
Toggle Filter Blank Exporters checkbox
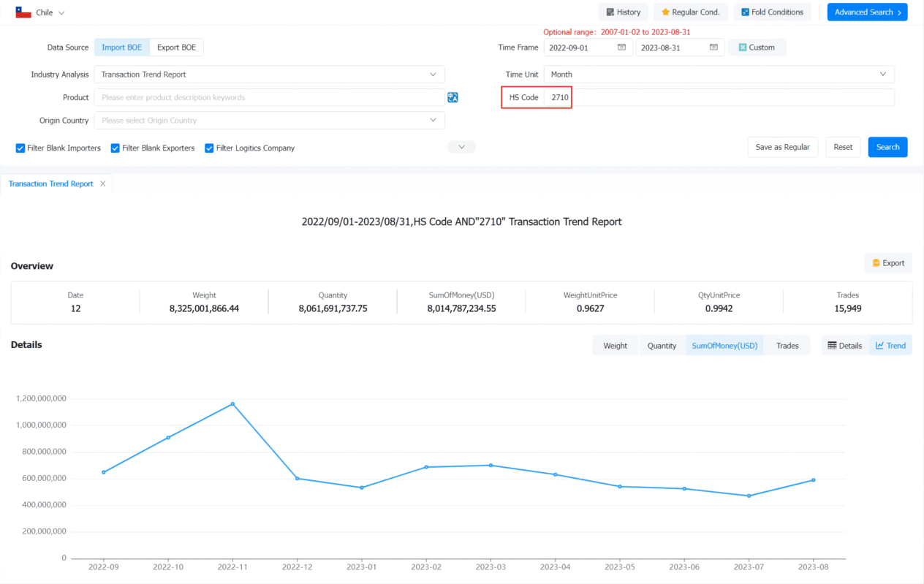(115, 148)
